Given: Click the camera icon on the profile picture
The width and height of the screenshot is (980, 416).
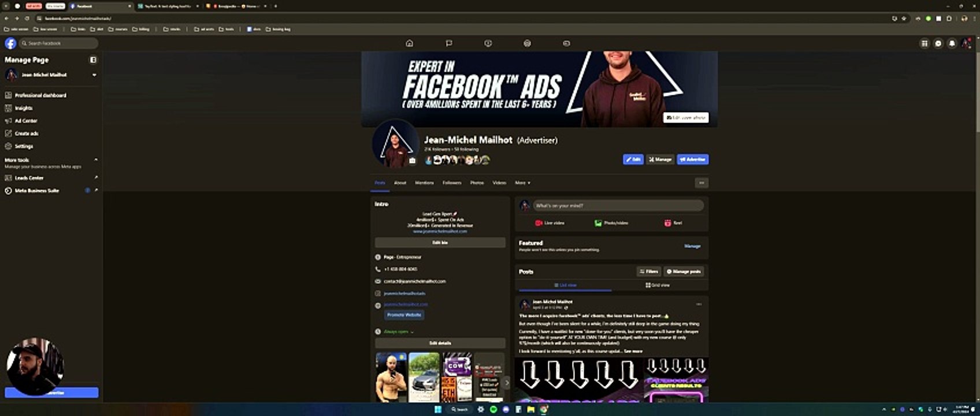Looking at the screenshot, I should click(x=412, y=161).
